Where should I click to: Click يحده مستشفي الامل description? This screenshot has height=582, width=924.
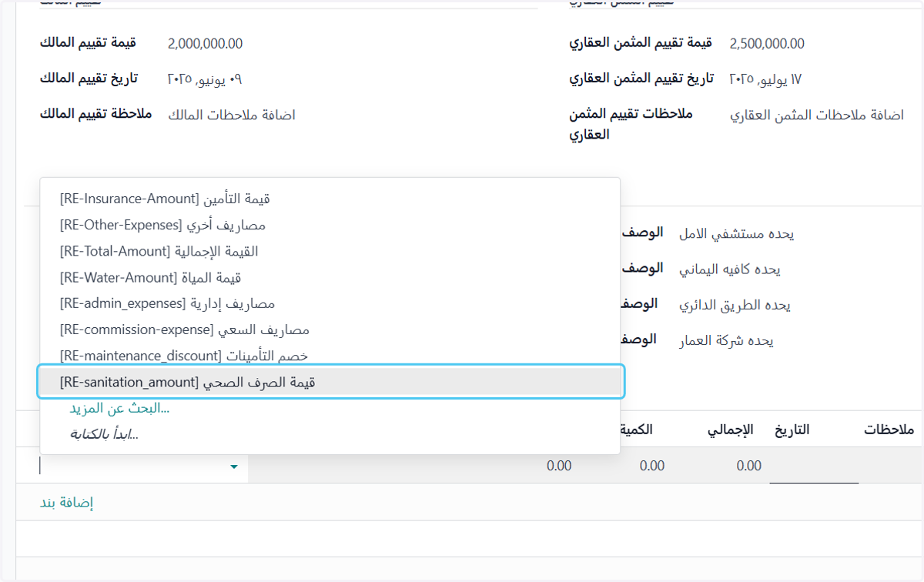(736, 234)
